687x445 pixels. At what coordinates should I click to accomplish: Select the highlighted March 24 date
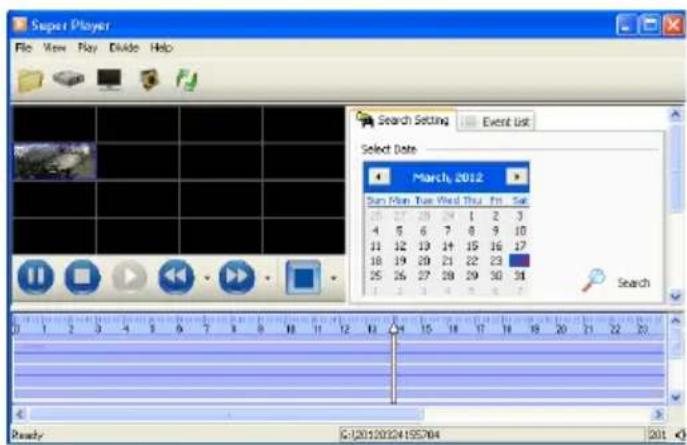point(519,261)
